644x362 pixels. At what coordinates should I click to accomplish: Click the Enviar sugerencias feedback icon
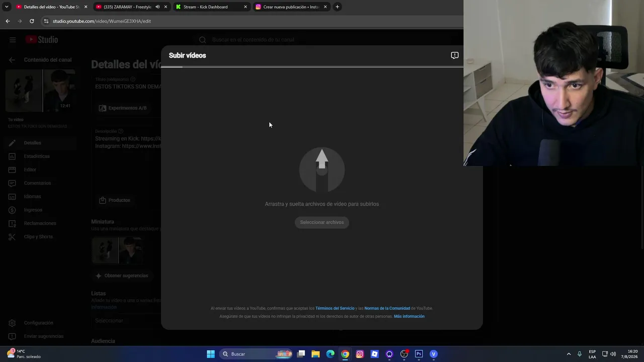pyautogui.click(x=12, y=336)
